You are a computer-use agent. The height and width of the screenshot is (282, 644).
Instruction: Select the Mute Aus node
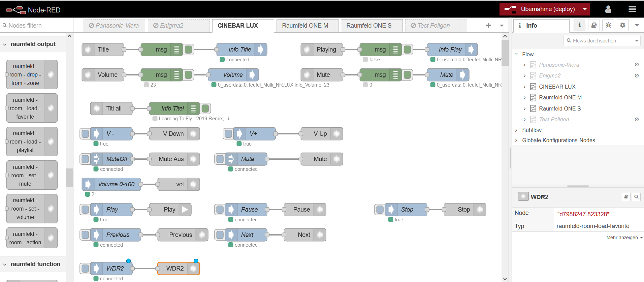pos(174,159)
